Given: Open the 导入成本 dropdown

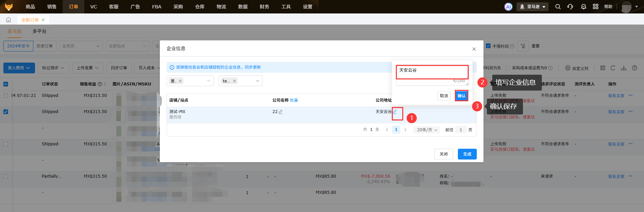Looking at the screenshot, I should point(147,68).
